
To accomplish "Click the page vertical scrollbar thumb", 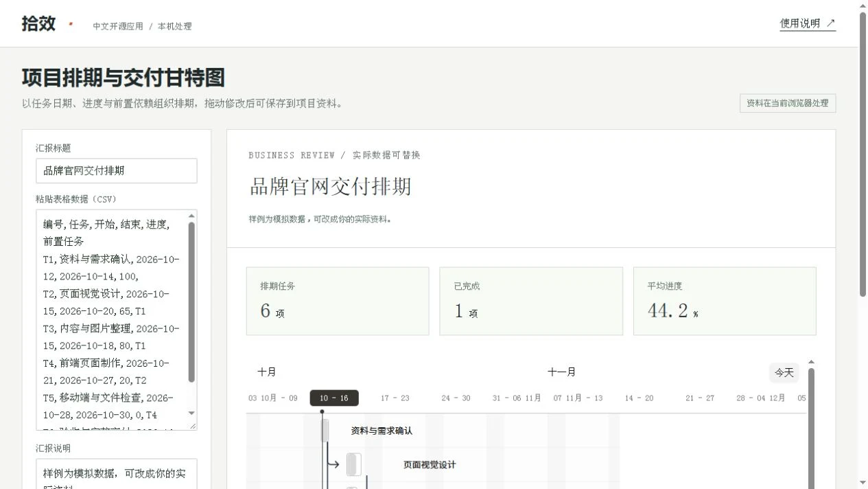I will [x=863, y=155].
